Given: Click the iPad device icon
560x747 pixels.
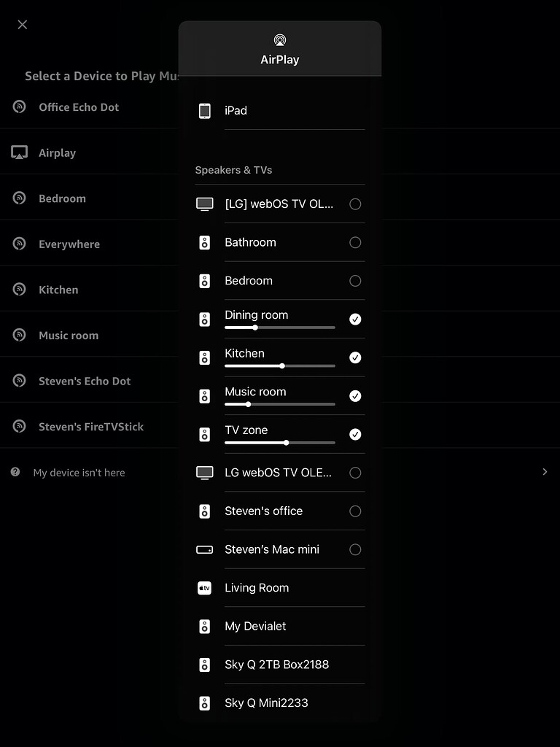Looking at the screenshot, I should point(205,110).
